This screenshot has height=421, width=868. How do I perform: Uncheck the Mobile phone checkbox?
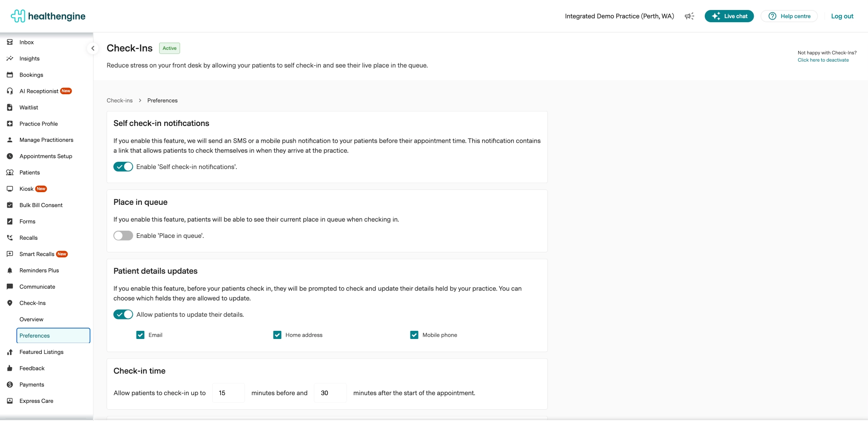tap(414, 335)
